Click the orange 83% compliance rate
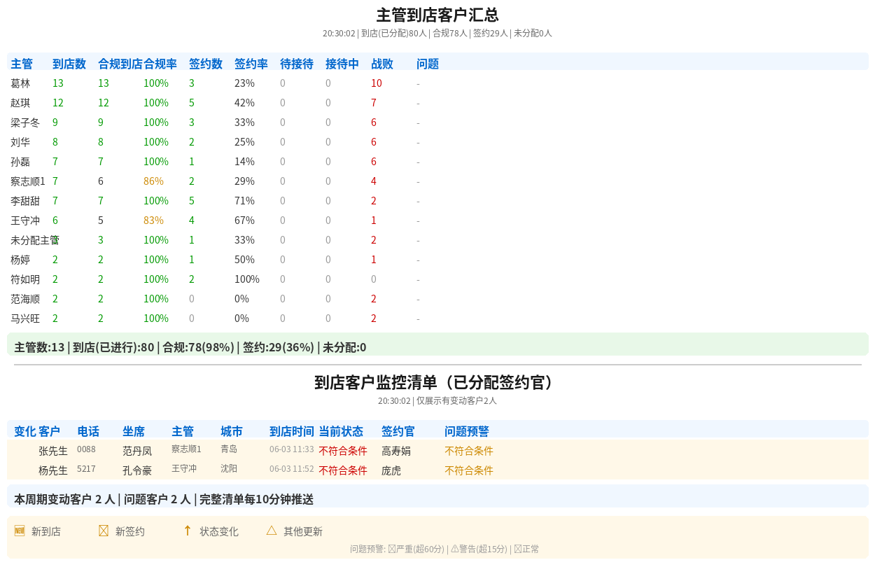This screenshot has width=875, height=588. [153, 220]
